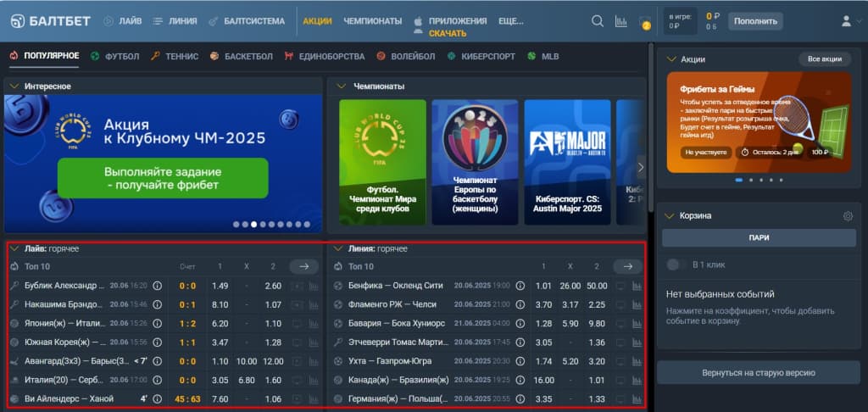Open video broadcast icon for Ухта — Газпром-Югра
Screen dimensions: 868x412
tap(620, 361)
